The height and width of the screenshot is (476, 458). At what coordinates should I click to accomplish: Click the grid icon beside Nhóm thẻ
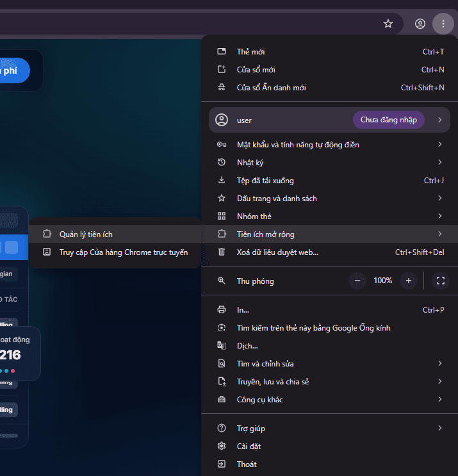[x=222, y=216]
